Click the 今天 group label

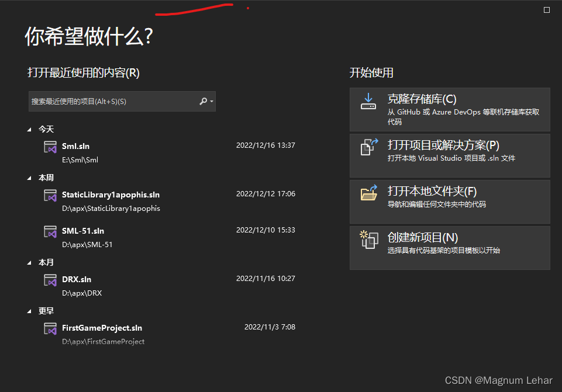[x=46, y=129]
